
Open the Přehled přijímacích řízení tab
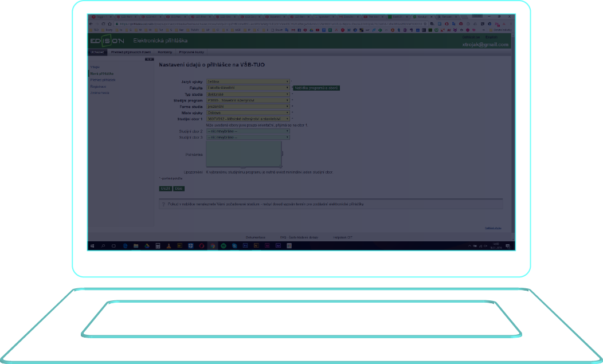(x=131, y=52)
